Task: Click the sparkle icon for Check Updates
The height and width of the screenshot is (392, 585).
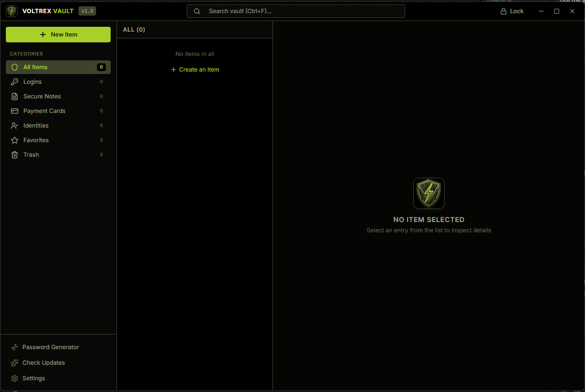Action: (x=15, y=363)
